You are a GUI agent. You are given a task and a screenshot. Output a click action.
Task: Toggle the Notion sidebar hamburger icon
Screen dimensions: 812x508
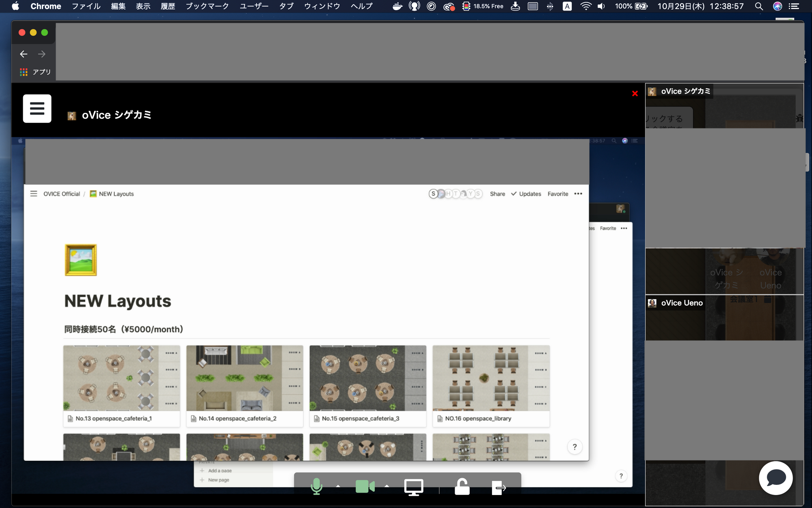pyautogui.click(x=34, y=194)
